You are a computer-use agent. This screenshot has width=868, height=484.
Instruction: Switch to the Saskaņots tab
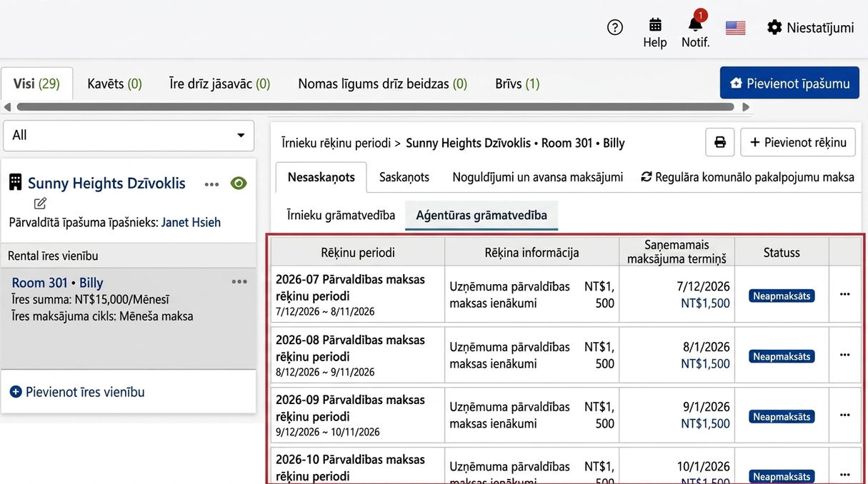tap(404, 177)
